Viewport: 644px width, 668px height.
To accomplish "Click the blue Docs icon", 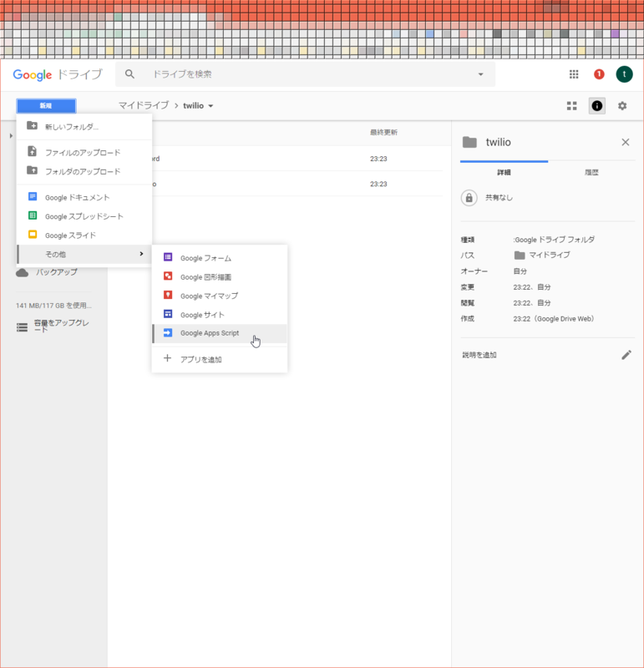I will pos(33,196).
